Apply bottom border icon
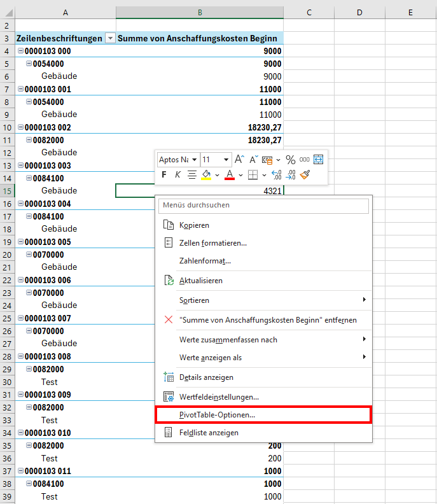 253,175
